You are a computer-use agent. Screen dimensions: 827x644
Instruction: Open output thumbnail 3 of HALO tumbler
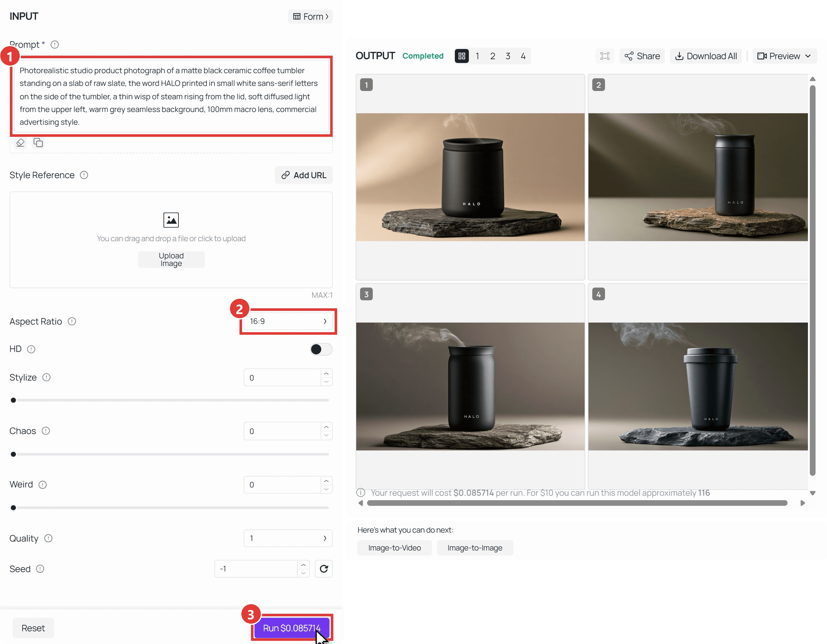tap(470, 386)
